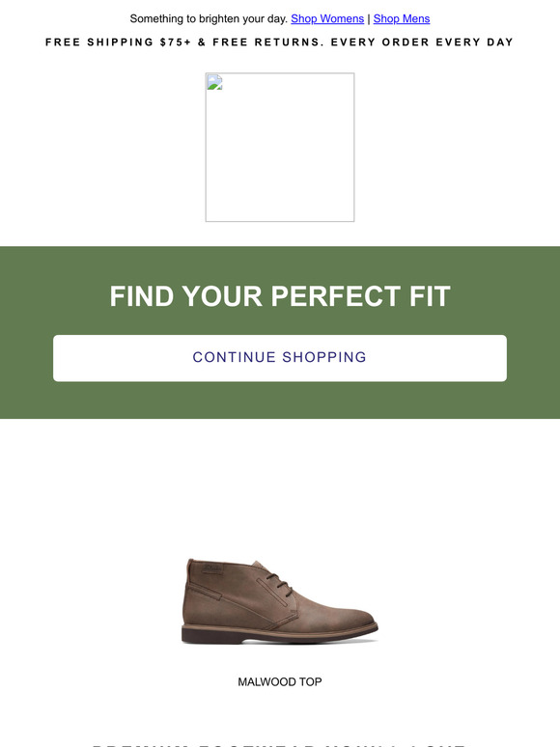Click the free shipping $75+ banner text
The width and height of the screenshot is (560, 747).
(x=280, y=42)
